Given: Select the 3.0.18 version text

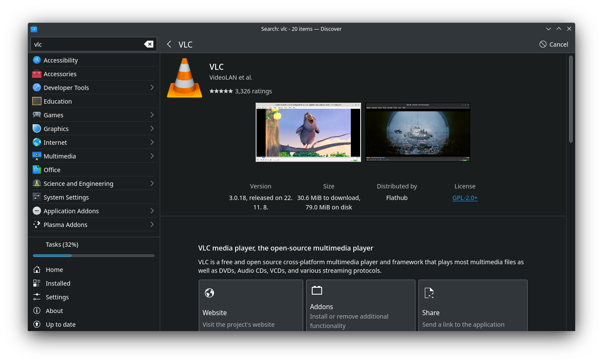Looking at the screenshot, I should [260, 203].
